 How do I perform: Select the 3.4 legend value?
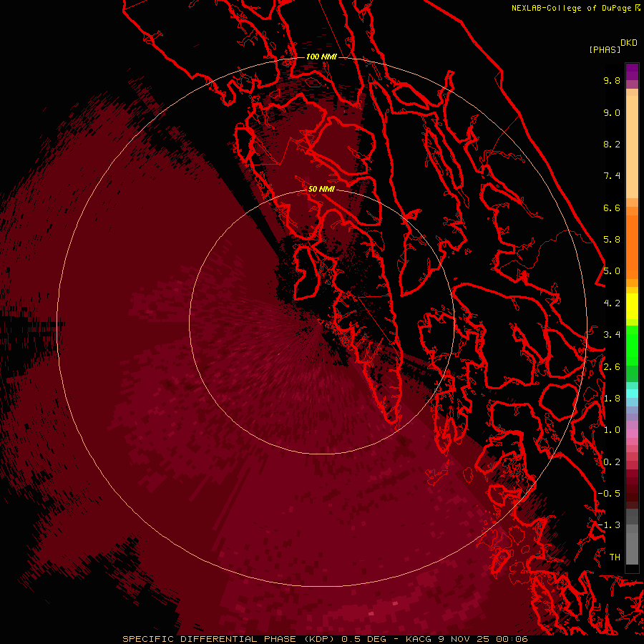(x=612, y=335)
